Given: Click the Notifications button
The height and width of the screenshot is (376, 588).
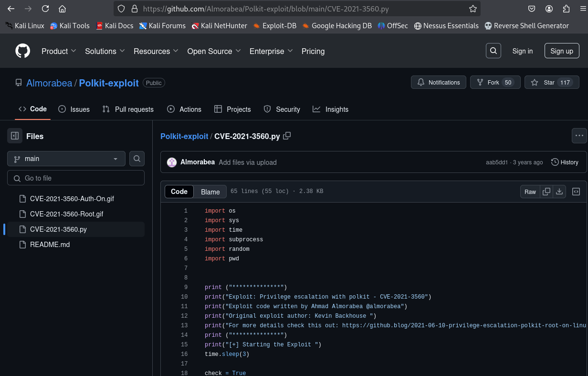Looking at the screenshot, I should click(439, 82).
